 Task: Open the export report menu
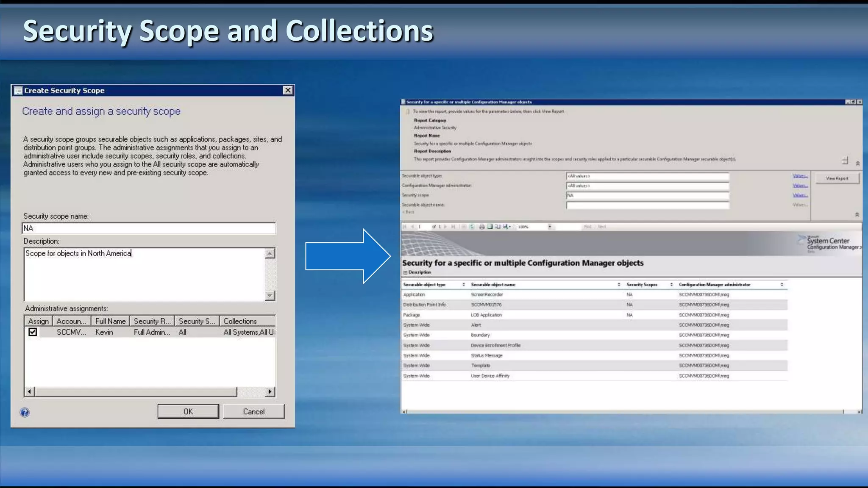(507, 227)
